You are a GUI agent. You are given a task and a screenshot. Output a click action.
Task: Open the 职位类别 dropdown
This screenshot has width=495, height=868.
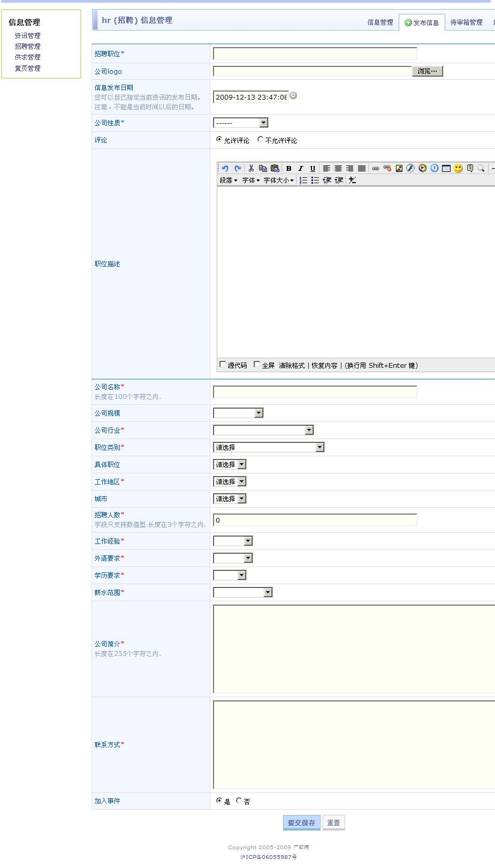(x=269, y=448)
